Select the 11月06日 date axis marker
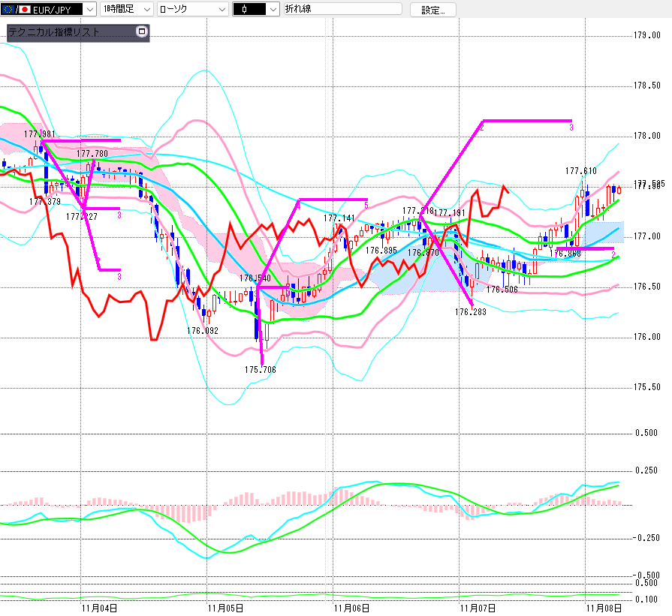672x616 pixels. click(x=352, y=608)
